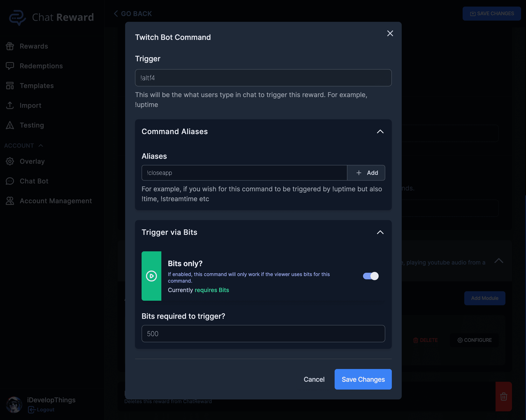Click the Rewards gift icon in sidebar

(x=10, y=46)
